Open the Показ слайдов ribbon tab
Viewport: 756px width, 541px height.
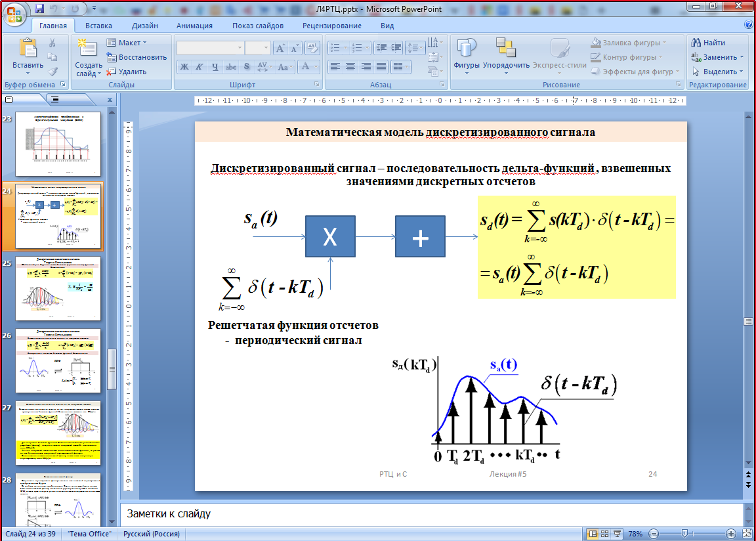tap(258, 26)
